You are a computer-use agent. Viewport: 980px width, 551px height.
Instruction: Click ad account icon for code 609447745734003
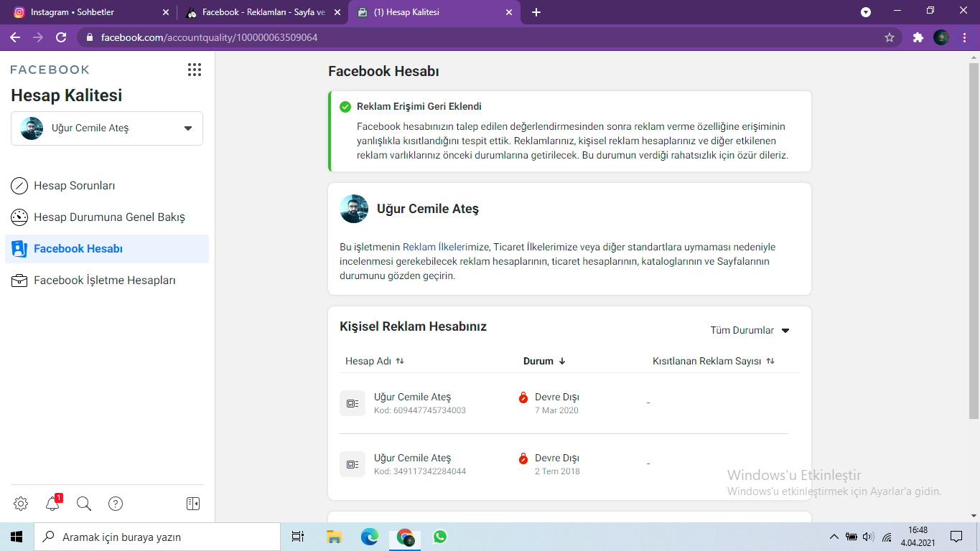point(353,403)
